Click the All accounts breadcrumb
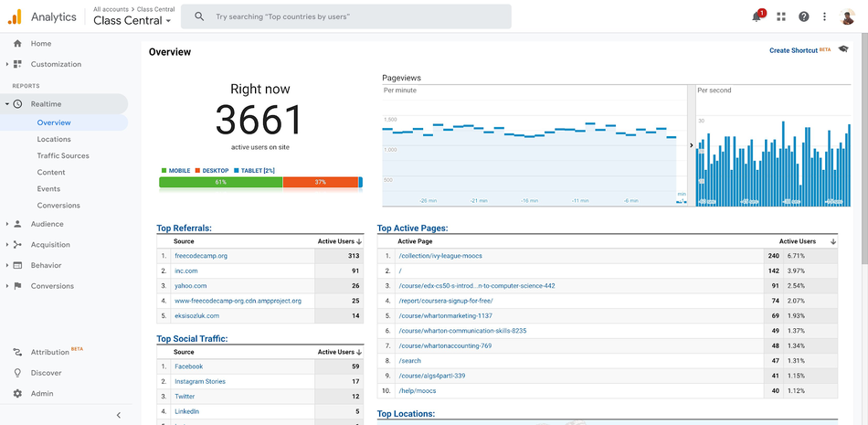Viewport: 868px width, 425px height. 109,9
